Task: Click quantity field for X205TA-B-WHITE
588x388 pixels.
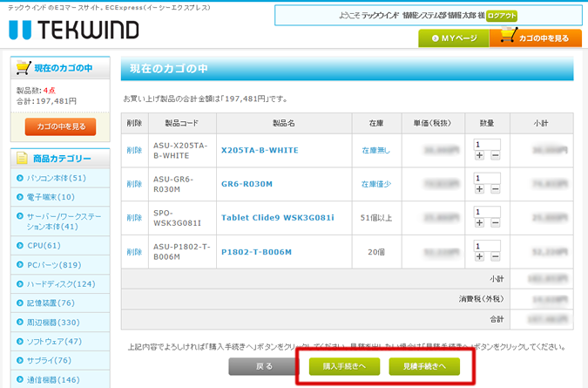Action: [x=487, y=145]
